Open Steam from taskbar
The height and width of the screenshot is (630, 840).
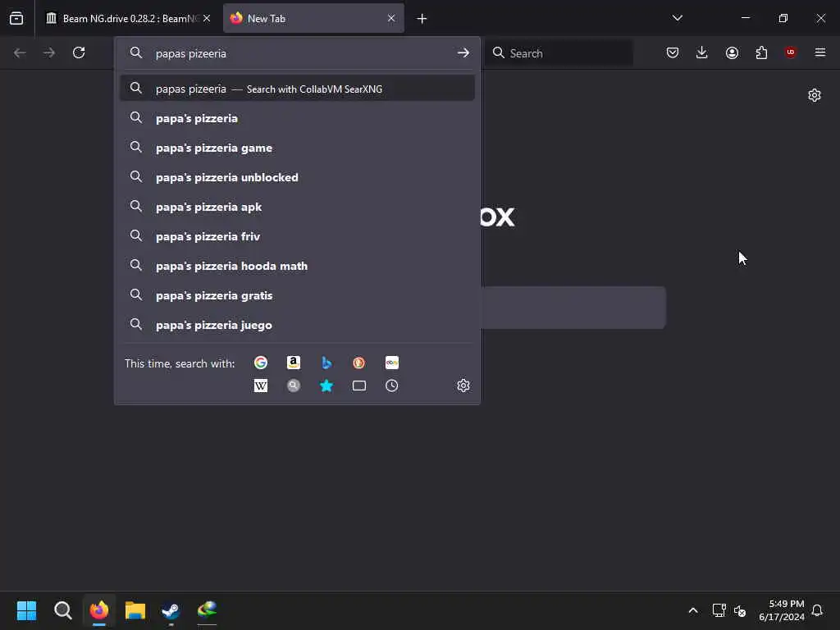[171, 610]
